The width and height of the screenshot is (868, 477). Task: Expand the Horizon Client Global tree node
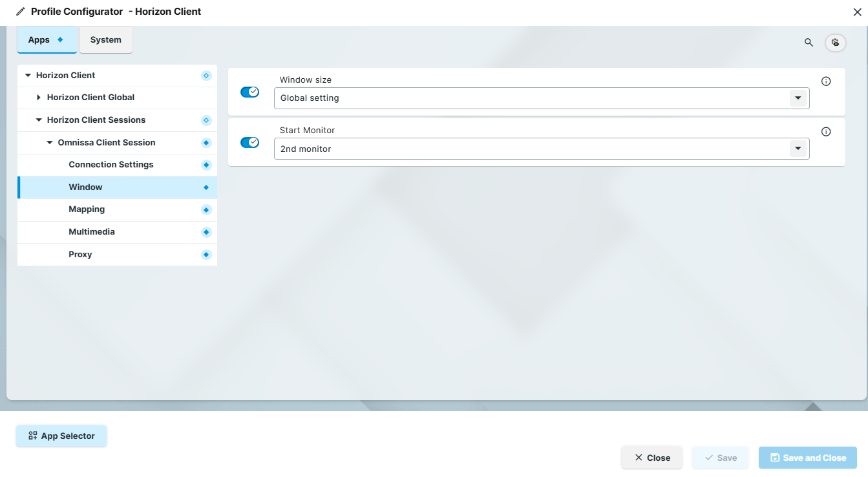tap(39, 97)
